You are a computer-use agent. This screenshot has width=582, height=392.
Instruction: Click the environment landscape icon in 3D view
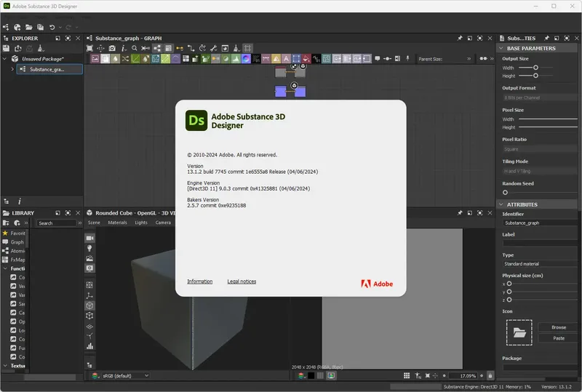click(x=89, y=258)
